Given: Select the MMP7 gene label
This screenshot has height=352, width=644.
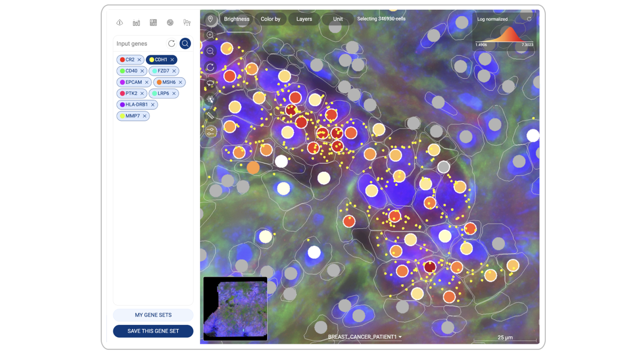Looking at the screenshot, I should tap(133, 116).
